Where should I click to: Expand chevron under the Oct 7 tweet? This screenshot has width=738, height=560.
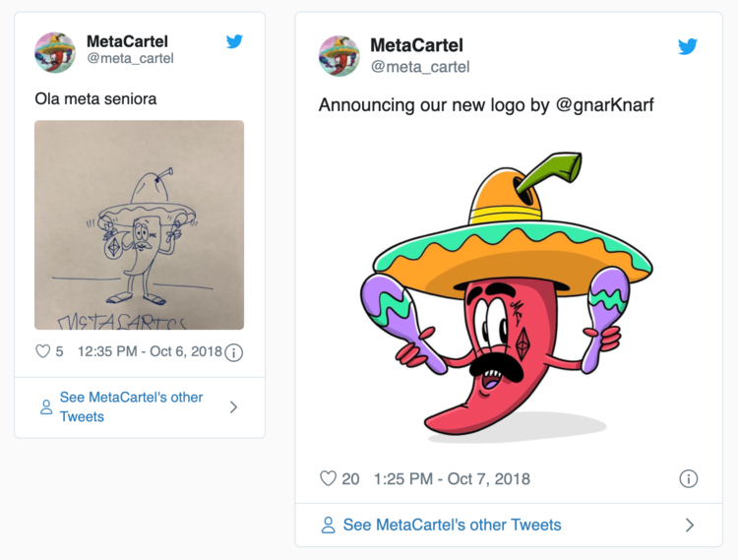pyautogui.click(x=689, y=526)
